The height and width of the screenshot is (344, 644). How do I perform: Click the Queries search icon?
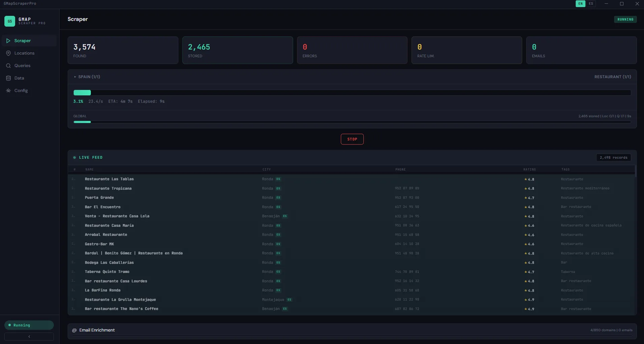8,66
